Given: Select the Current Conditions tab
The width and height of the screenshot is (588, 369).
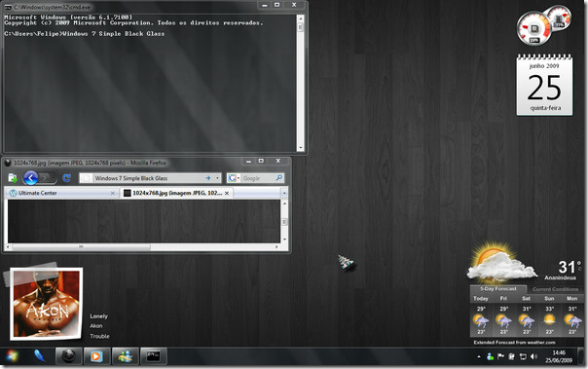Looking at the screenshot, I should [x=555, y=289].
